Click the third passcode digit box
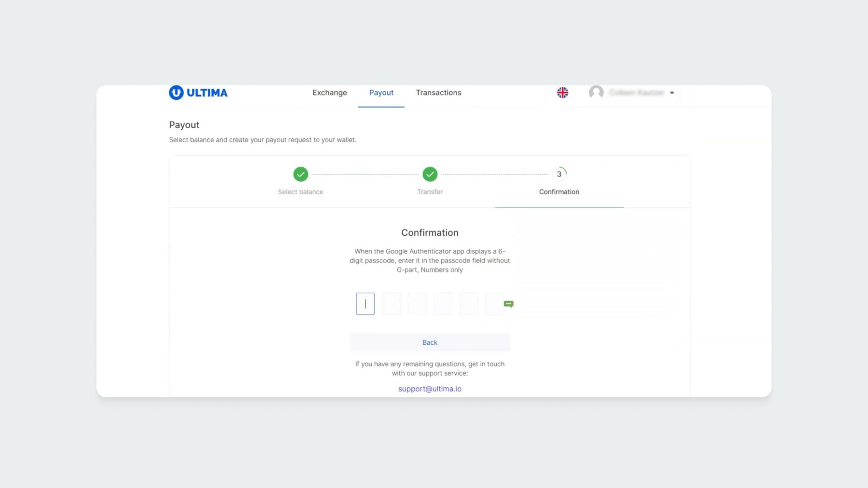868x488 pixels. pos(417,304)
